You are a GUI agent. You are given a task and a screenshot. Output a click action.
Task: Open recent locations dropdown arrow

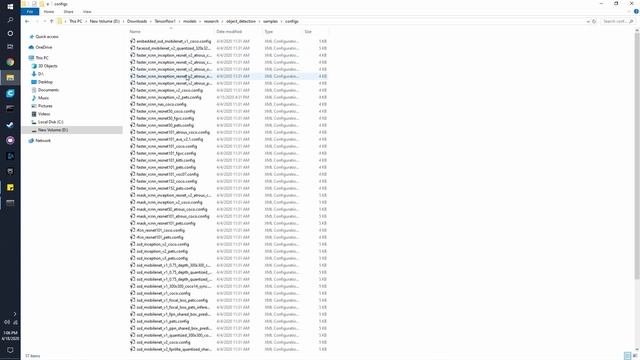(44, 21)
